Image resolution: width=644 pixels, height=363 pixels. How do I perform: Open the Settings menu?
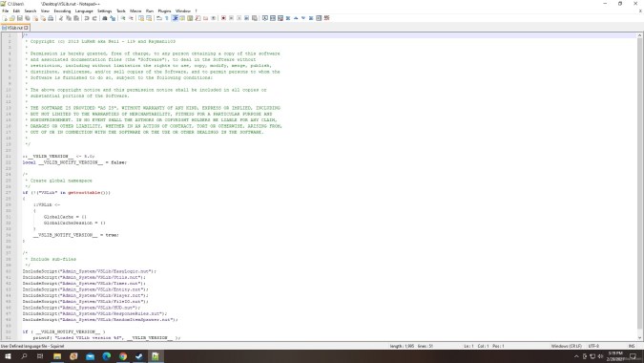click(x=104, y=11)
